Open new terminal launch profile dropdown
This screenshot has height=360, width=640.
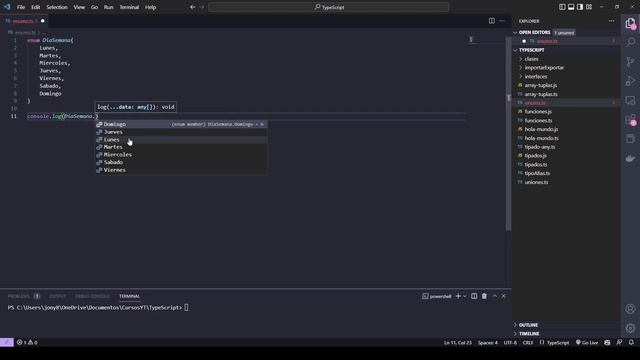465,296
